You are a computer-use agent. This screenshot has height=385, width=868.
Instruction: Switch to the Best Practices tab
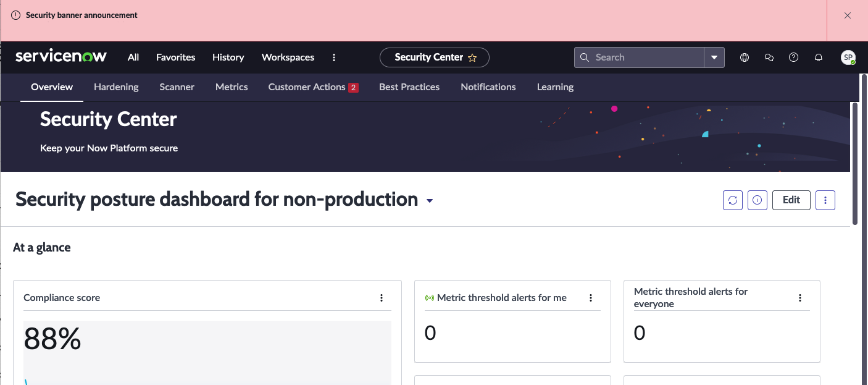[x=409, y=87]
